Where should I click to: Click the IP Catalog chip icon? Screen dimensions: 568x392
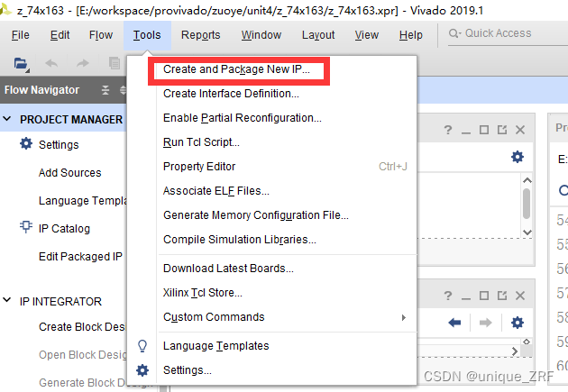pyautogui.click(x=26, y=227)
